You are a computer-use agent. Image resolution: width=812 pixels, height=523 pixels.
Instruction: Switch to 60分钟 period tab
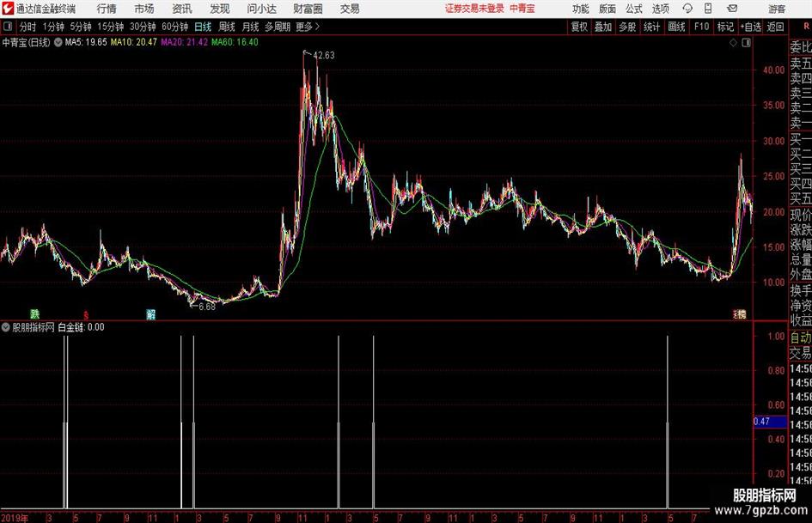click(x=175, y=27)
